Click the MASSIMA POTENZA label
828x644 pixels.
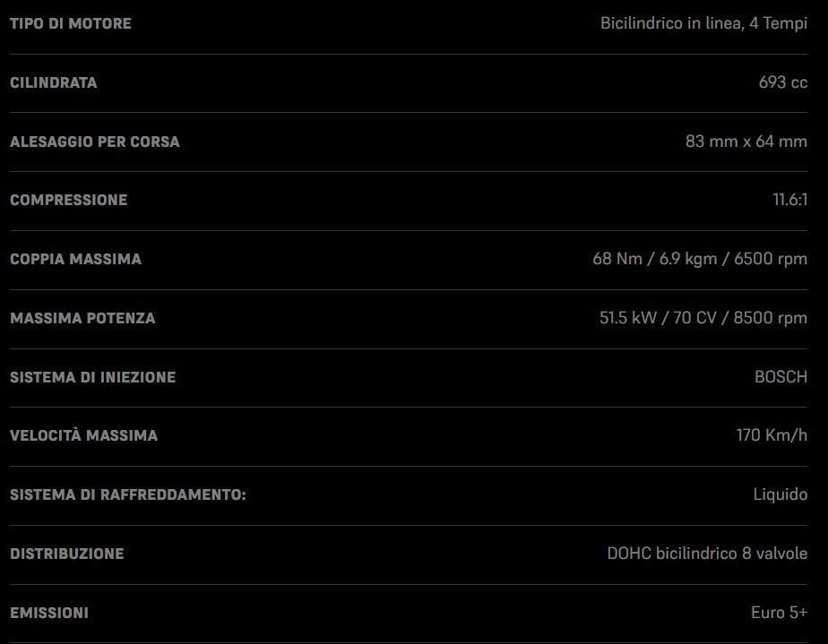(82, 318)
